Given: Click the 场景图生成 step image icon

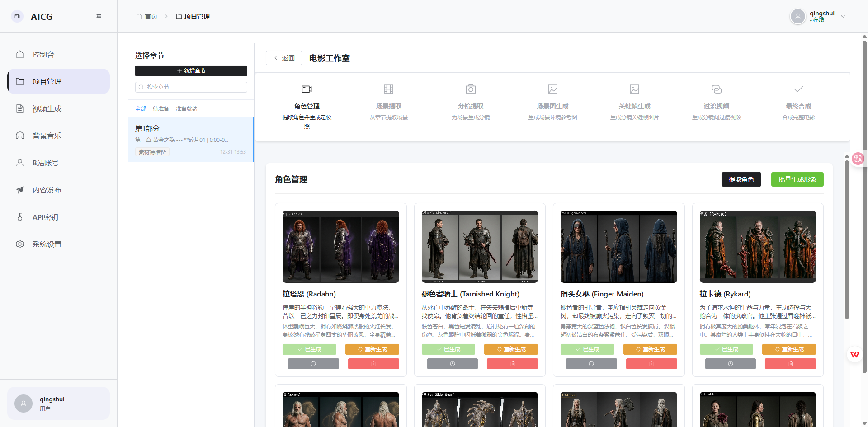Looking at the screenshot, I should coord(552,89).
